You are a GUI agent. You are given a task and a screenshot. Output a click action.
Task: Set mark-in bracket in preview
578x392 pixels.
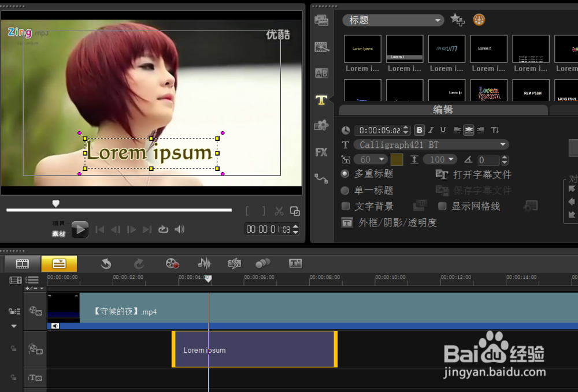click(x=247, y=211)
